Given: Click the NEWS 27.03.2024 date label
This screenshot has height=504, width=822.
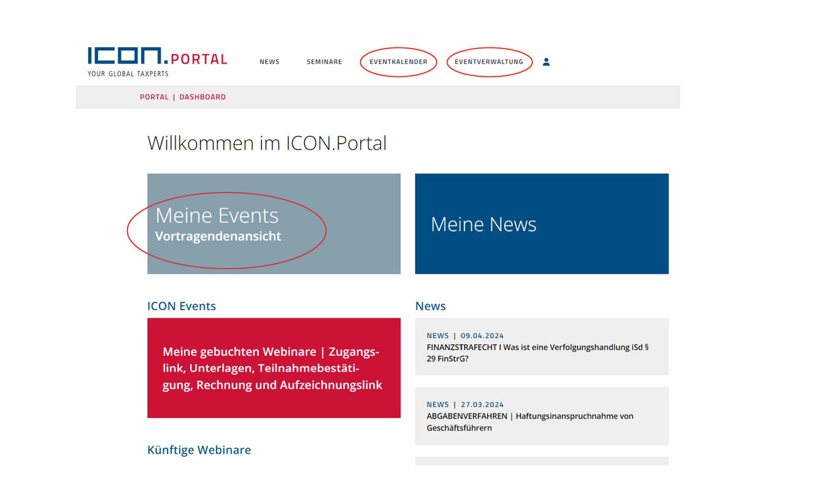Looking at the screenshot, I should pos(465,405).
